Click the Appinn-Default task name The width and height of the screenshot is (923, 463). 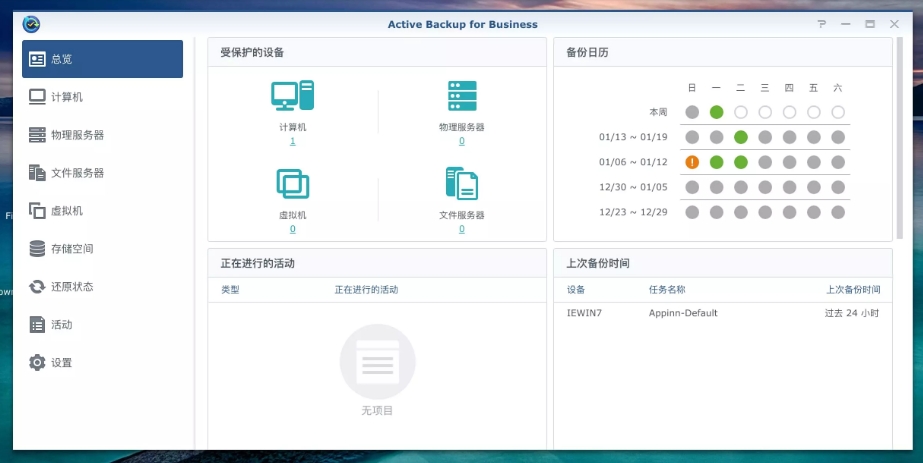tap(683, 313)
